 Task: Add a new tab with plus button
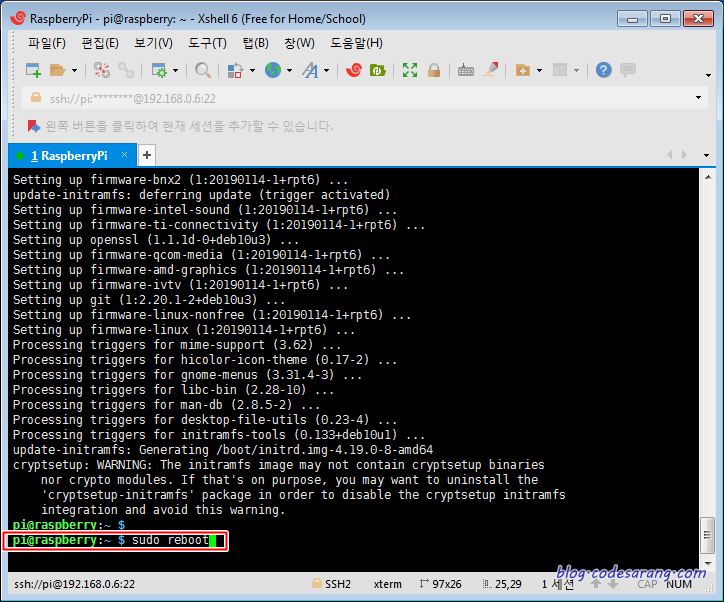click(147, 155)
